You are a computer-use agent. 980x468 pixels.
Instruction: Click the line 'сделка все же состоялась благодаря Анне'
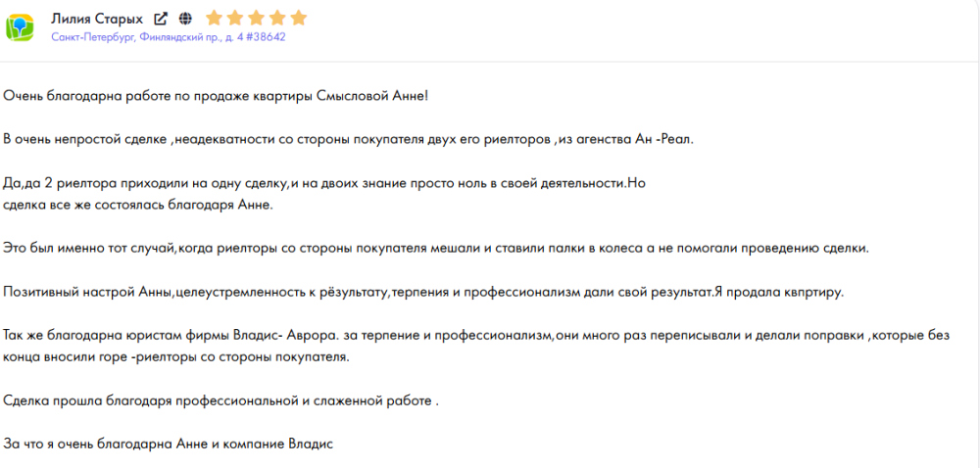coord(138,206)
